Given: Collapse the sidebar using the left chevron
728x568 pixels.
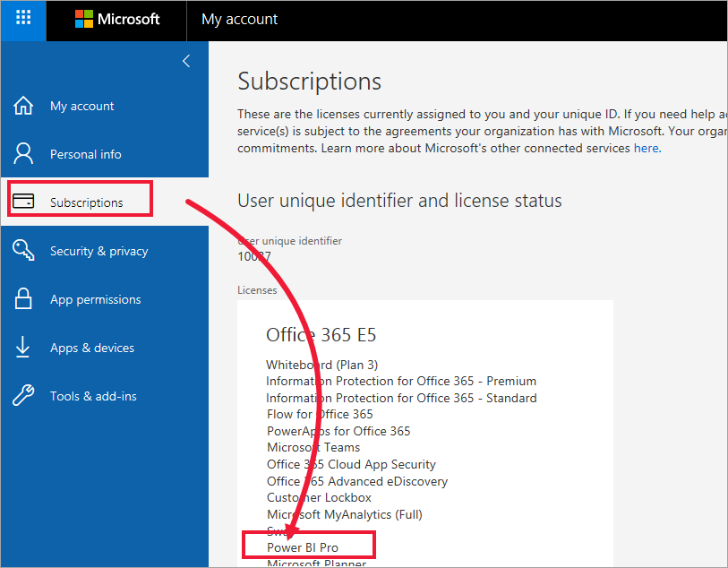Looking at the screenshot, I should pos(185,61).
